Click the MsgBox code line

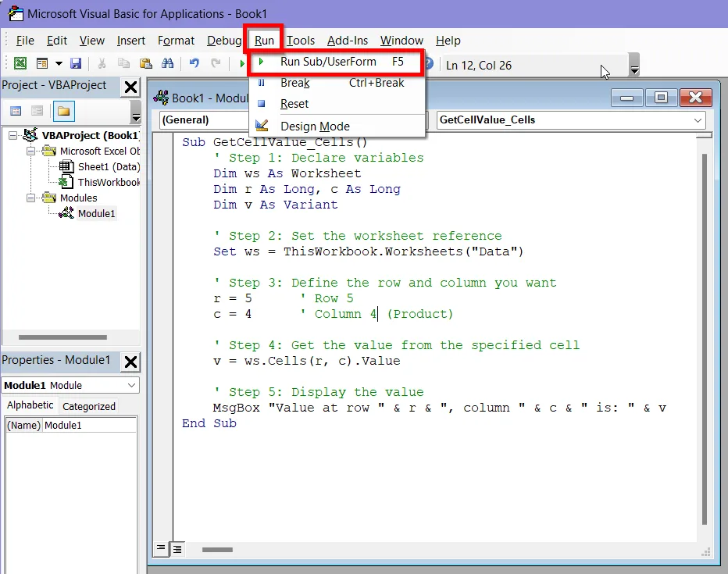click(x=439, y=408)
